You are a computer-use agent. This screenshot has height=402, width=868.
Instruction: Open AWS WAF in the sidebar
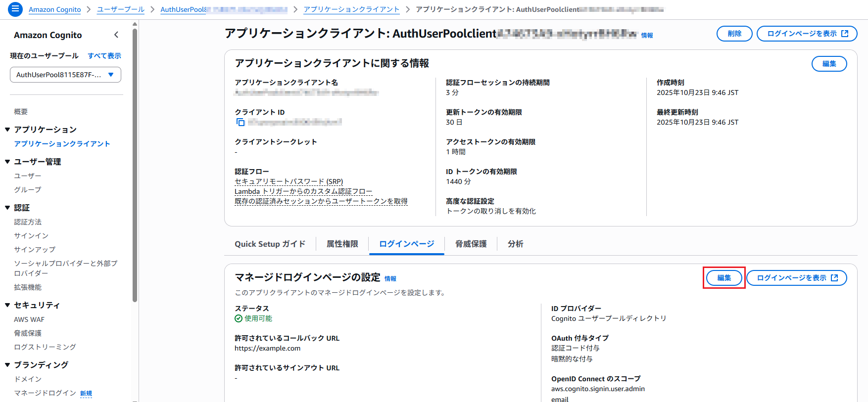(29, 319)
